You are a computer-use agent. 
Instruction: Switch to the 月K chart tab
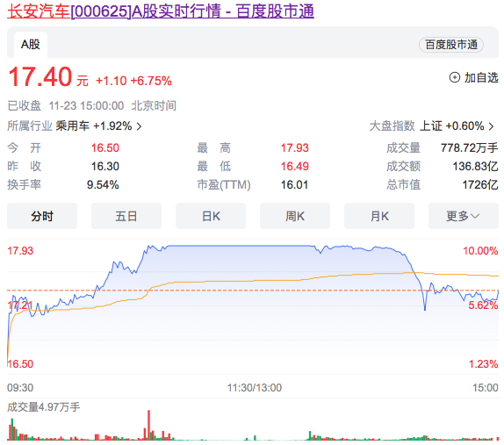[379, 216]
